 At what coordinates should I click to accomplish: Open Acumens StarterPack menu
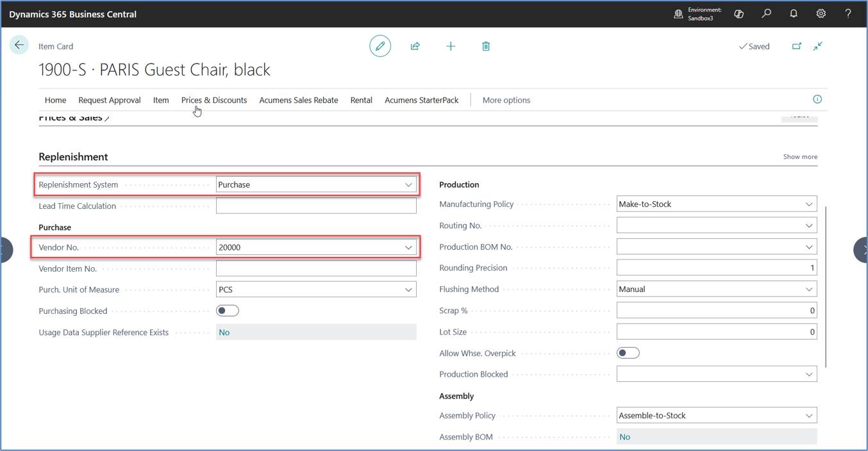[x=422, y=100]
